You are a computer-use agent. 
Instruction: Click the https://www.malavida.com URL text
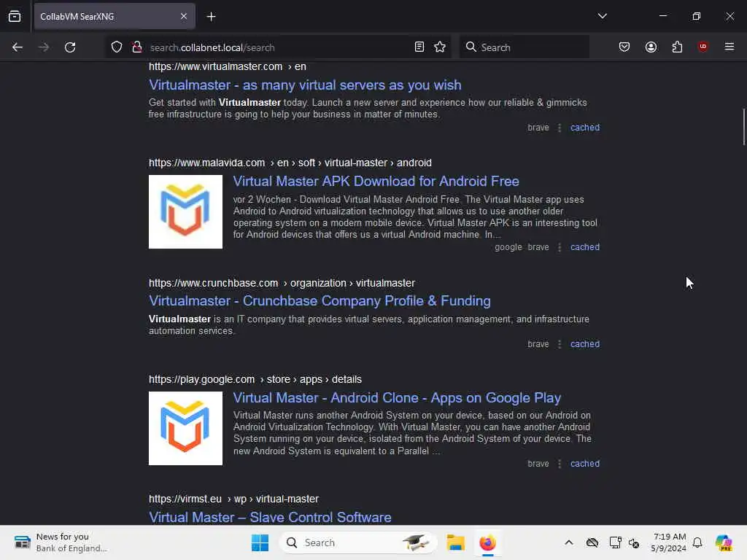(206, 163)
